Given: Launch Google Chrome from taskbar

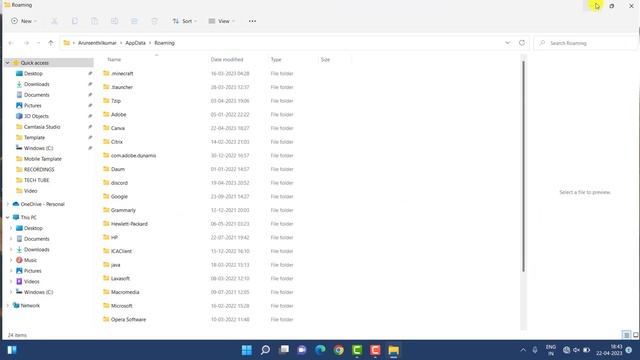Looking at the screenshot, I should (x=339, y=350).
